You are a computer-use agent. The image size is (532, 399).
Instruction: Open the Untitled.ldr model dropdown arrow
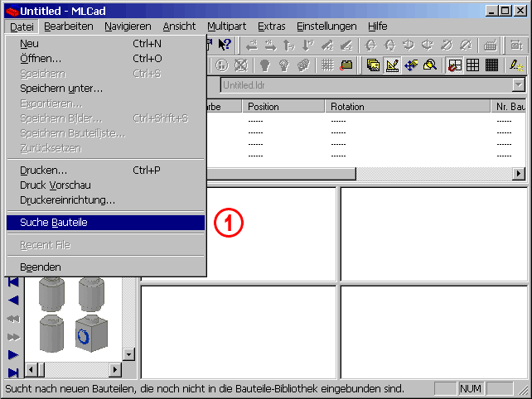(519, 85)
